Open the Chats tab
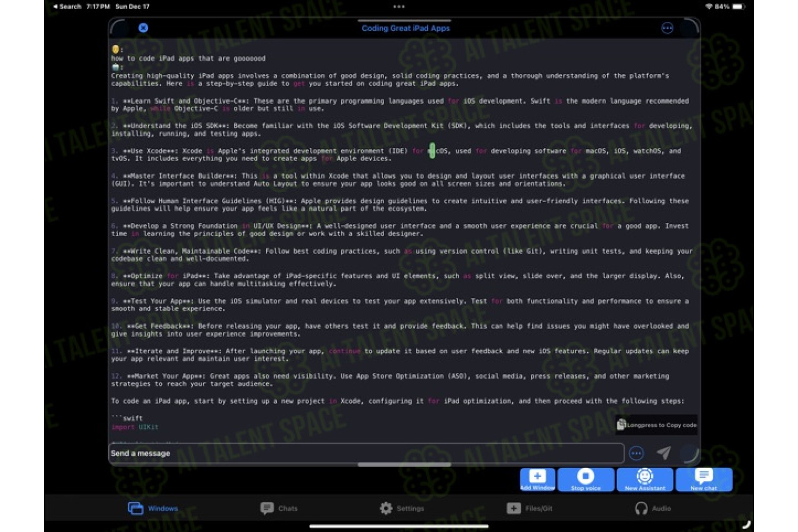The height and width of the screenshot is (532, 798). pyautogui.click(x=279, y=509)
